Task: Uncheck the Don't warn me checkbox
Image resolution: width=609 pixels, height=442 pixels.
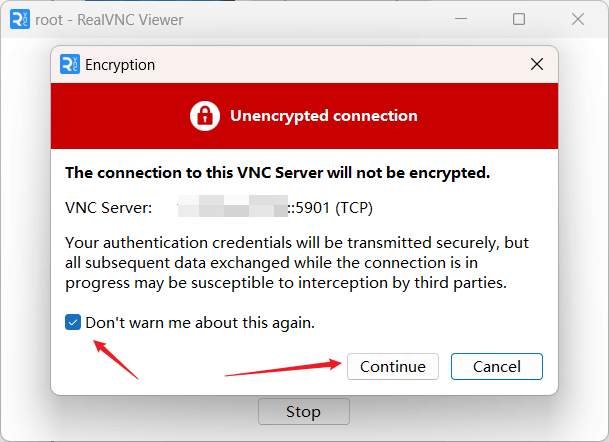Action: click(x=73, y=322)
